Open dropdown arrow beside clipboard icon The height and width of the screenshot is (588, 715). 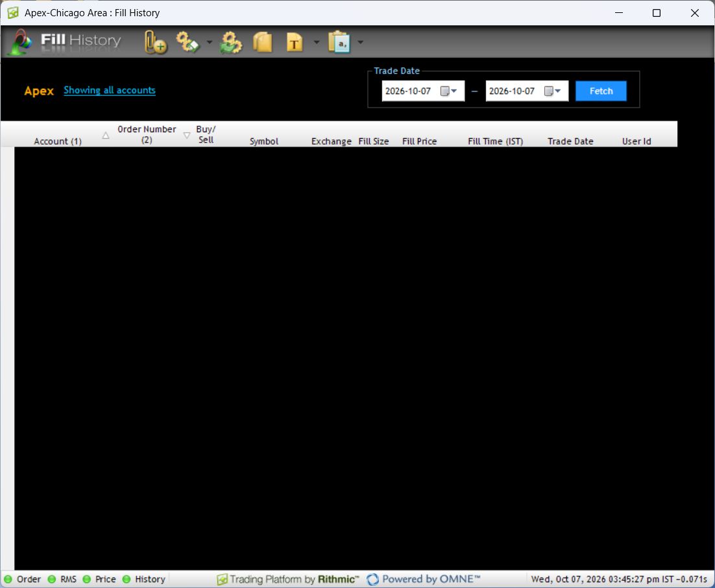click(360, 42)
